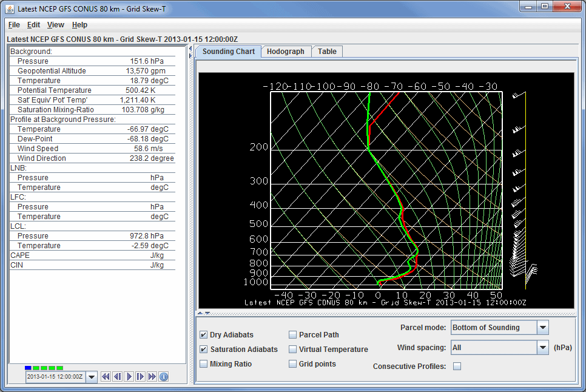Open the Parcel mode dropdown

[x=543, y=328]
